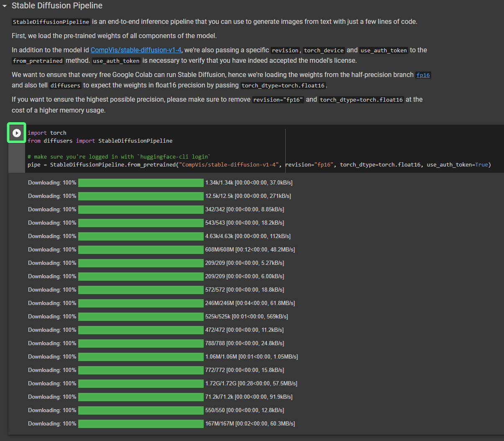504x441 pixels.
Task: Click the Stable Diffusion Pipeline heading
Action: coord(57,6)
